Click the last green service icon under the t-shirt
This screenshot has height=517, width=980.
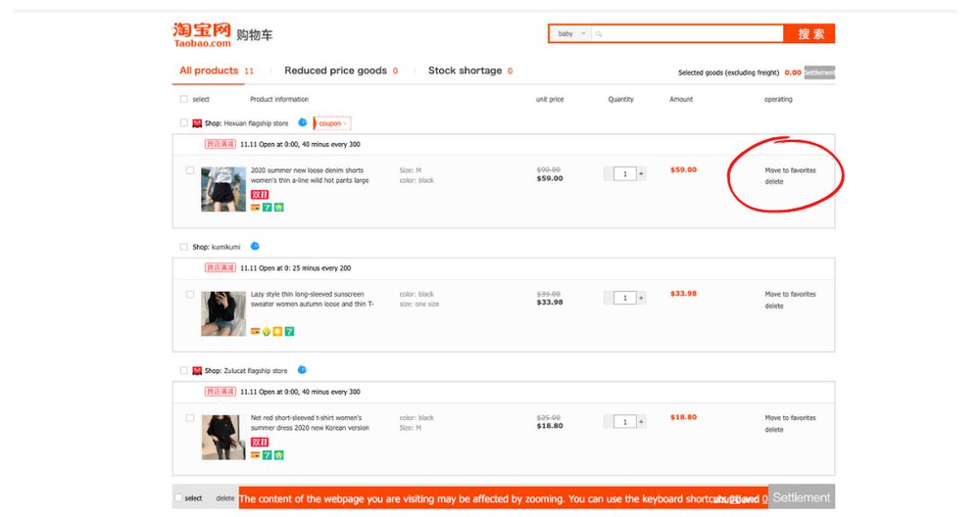pyautogui.click(x=278, y=455)
